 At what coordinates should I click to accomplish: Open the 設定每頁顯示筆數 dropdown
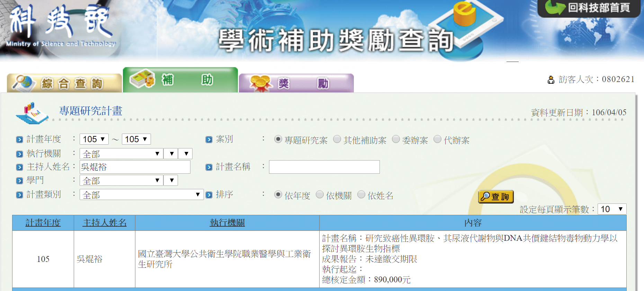[x=612, y=209]
